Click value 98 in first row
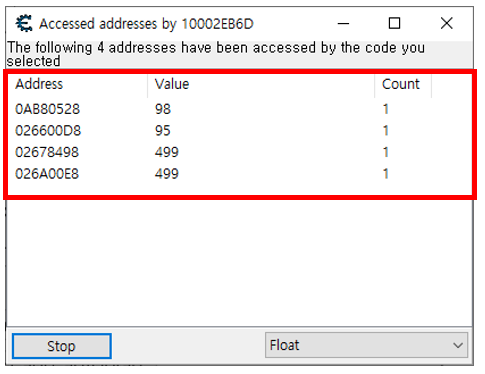The width and height of the screenshot is (485, 374). click(x=163, y=109)
